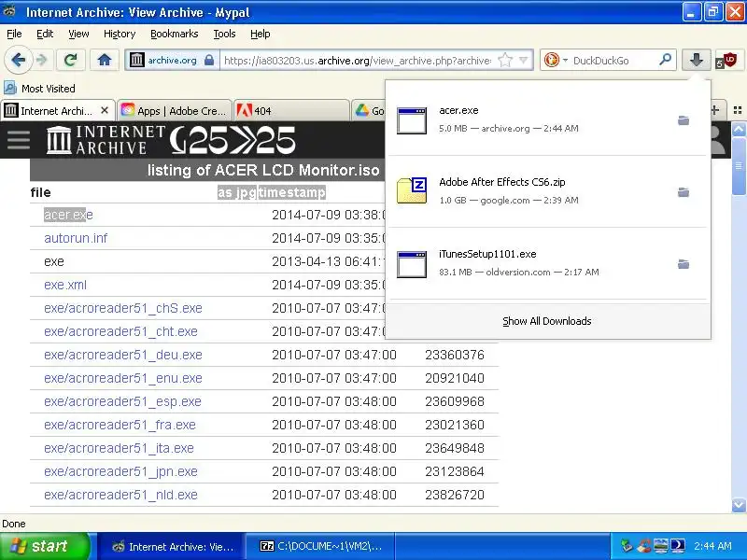Image resolution: width=747 pixels, height=560 pixels.
Task: Click the address bar URL field
Action: tap(358, 61)
